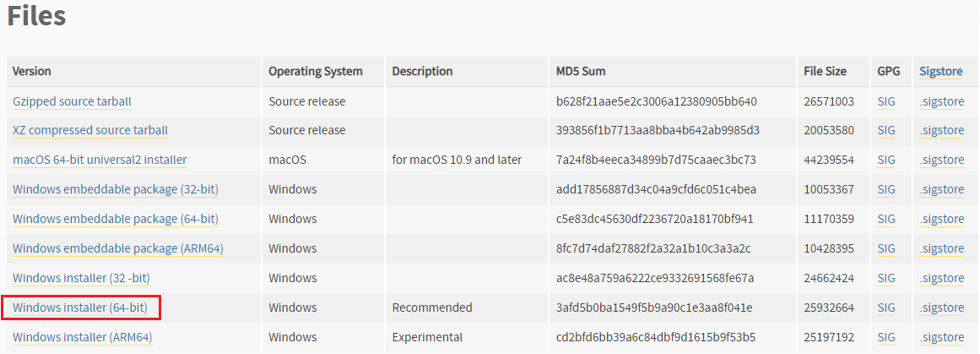This screenshot has height=354, width=980.
Task: Open SIG link for Gzipped source tarball
Action: (x=886, y=101)
